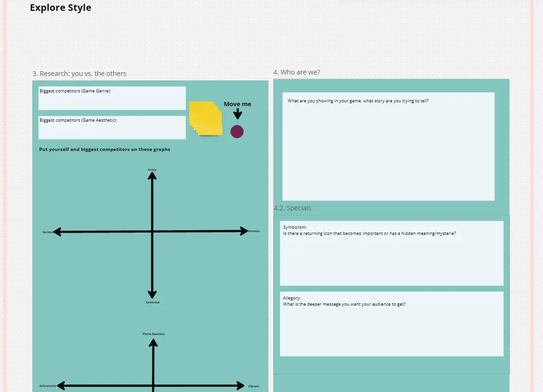Click the "Photo Realistic" axis label

tap(153, 334)
